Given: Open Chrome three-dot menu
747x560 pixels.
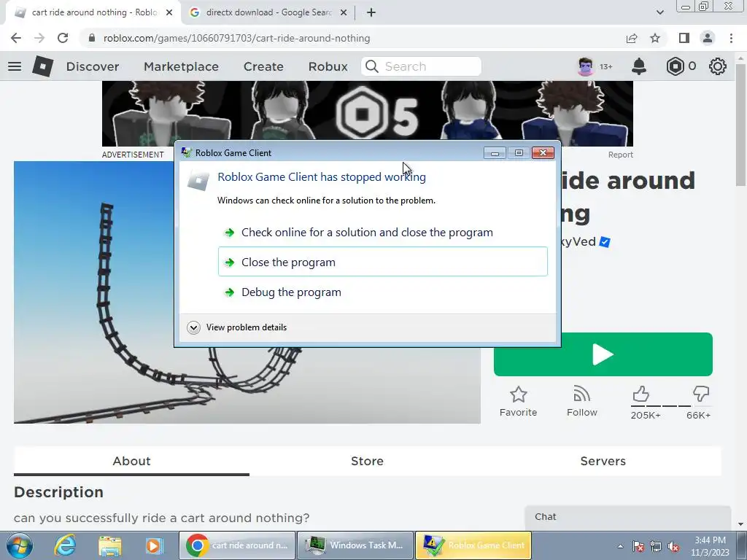Looking at the screenshot, I should (731, 38).
